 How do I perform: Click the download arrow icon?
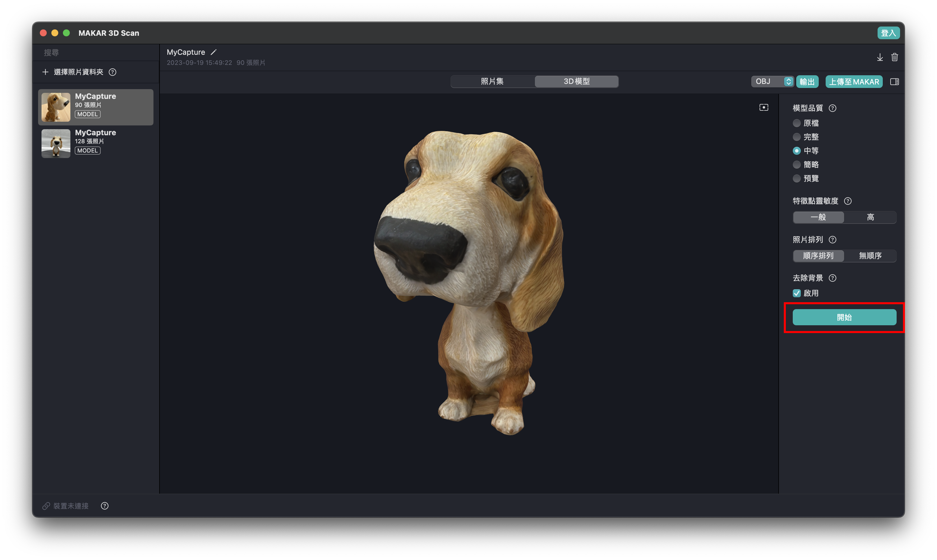880,57
